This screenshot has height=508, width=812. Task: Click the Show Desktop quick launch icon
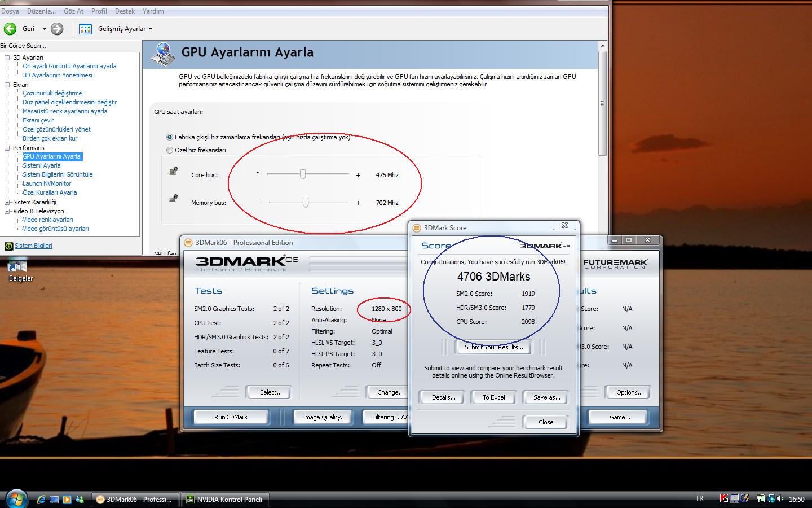coord(54,500)
